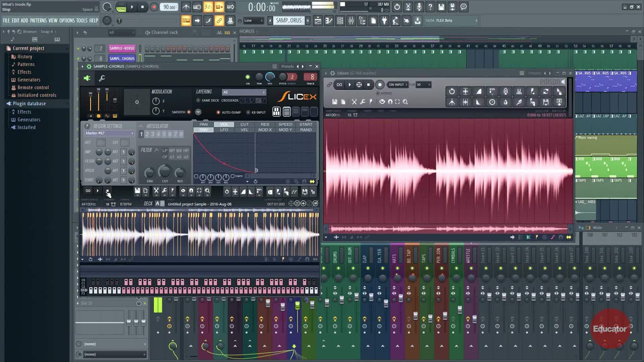Click the Slicex save sample disk icon

(137, 191)
